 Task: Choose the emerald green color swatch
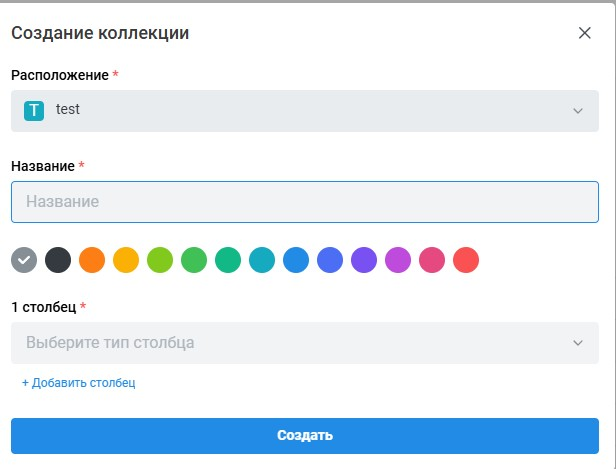228,260
